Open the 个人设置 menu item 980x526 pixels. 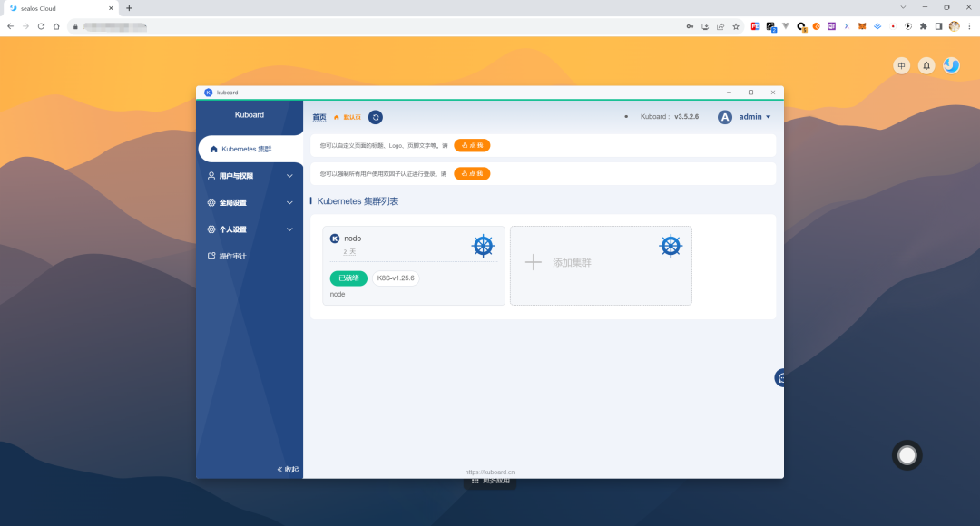coord(250,229)
